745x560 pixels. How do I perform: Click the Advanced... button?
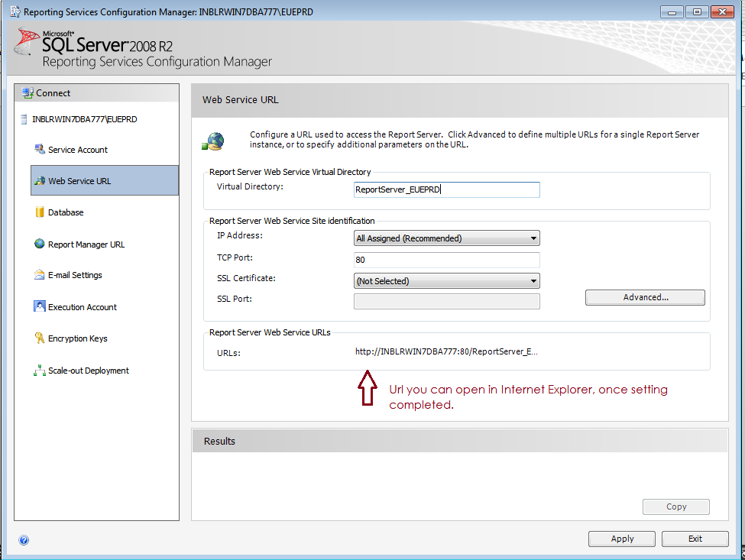[645, 297]
